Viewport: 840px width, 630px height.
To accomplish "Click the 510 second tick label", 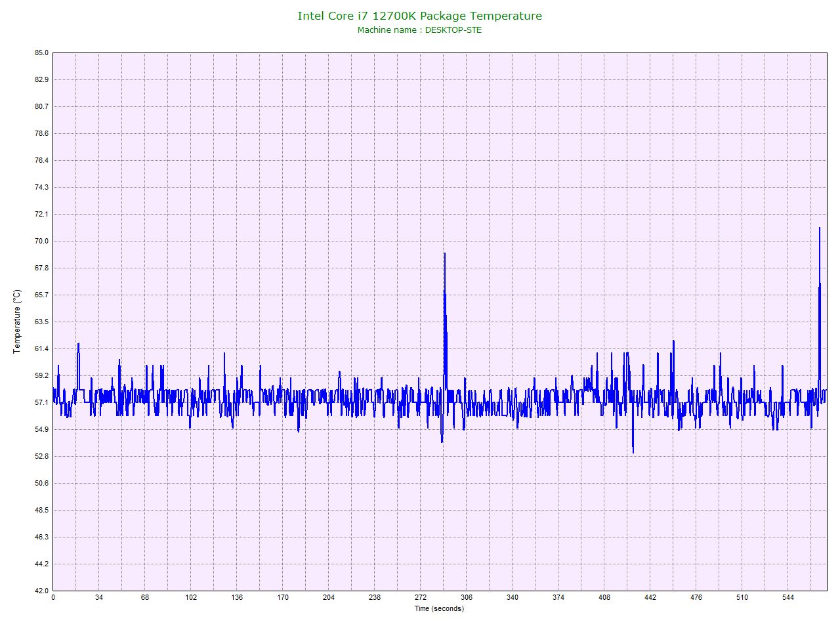I will (x=742, y=597).
